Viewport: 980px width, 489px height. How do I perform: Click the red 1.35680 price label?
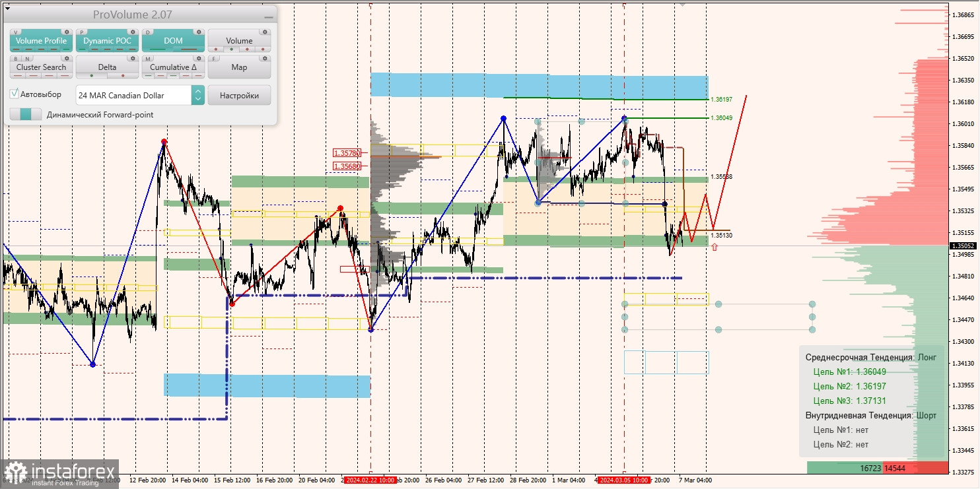[x=347, y=166]
